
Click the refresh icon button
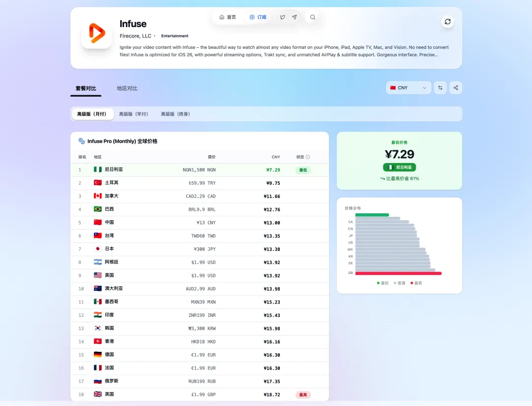click(447, 22)
